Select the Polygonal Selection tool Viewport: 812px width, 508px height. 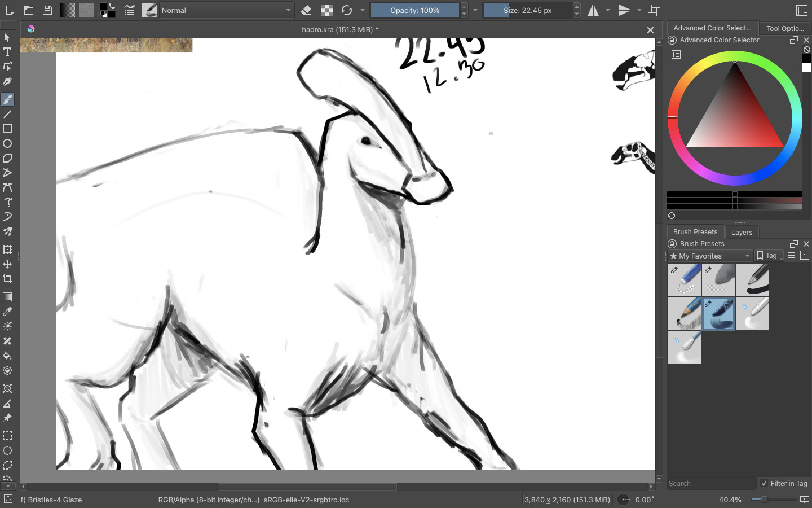coord(7,465)
